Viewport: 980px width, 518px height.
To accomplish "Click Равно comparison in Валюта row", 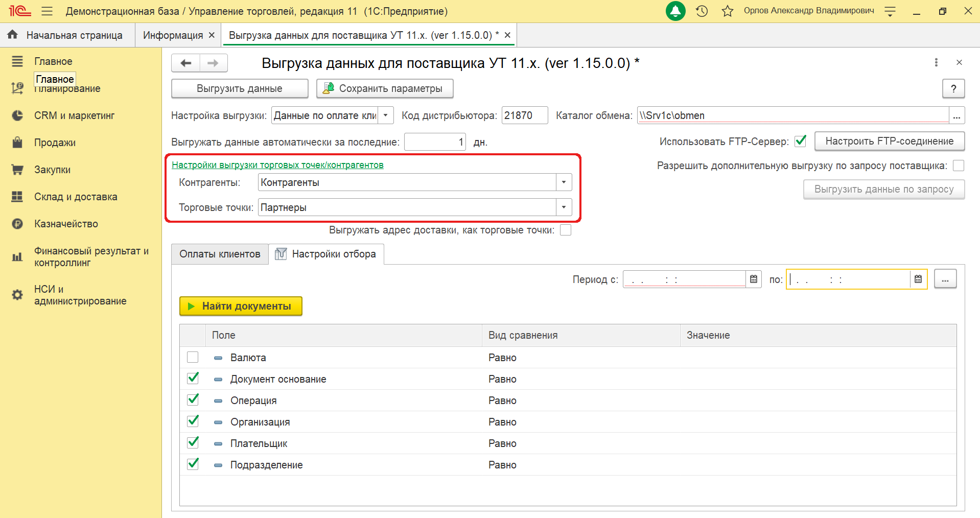I will (502, 358).
